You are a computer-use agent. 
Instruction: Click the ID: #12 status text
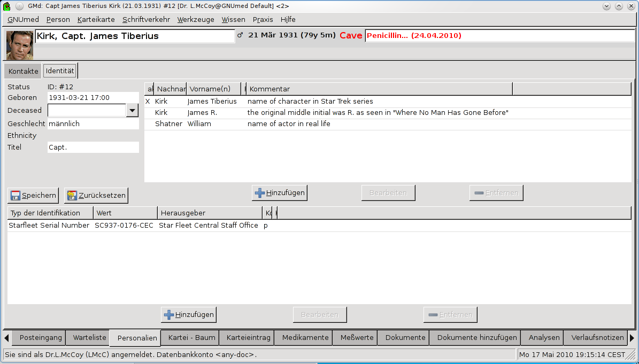[60, 87]
